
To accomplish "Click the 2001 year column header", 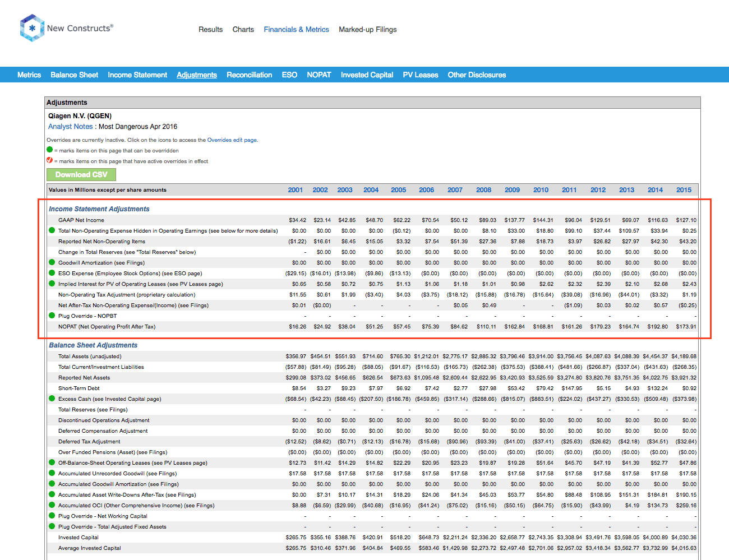I will click(x=296, y=190).
